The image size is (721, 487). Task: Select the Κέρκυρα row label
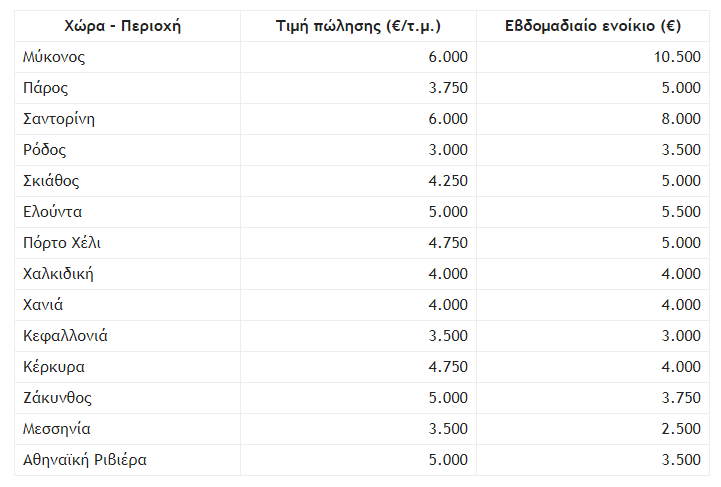click(x=53, y=367)
